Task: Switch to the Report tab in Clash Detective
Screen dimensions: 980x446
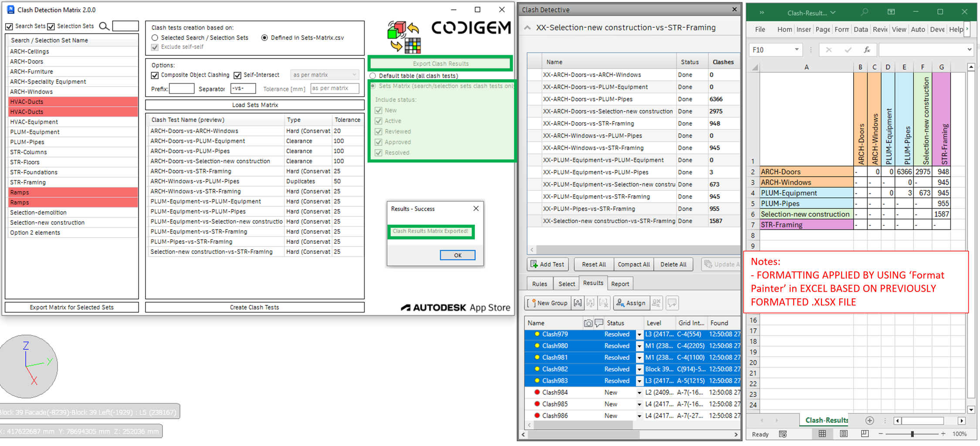Action: pyautogui.click(x=620, y=284)
